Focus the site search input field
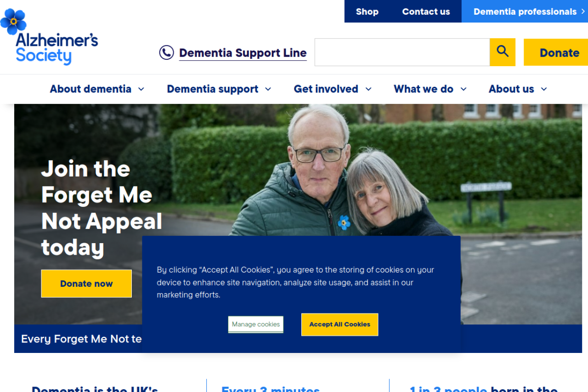588x392 pixels. point(402,52)
